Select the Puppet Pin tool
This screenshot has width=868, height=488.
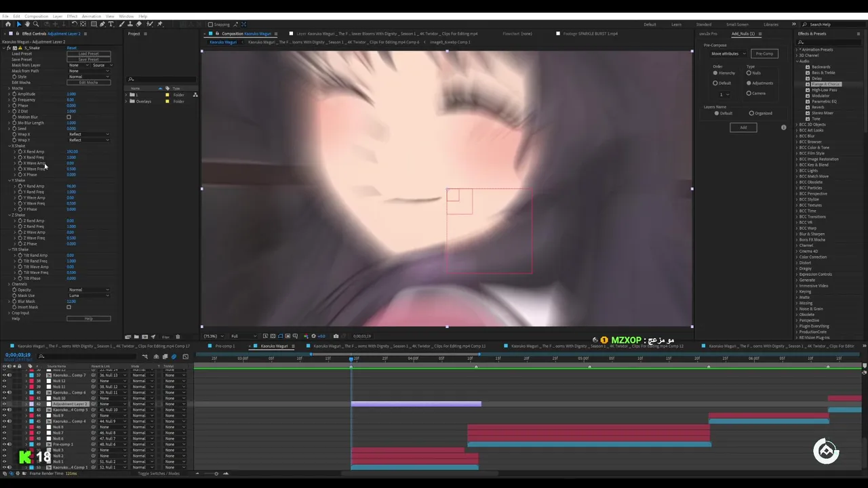pyautogui.click(x=159, y=24)
